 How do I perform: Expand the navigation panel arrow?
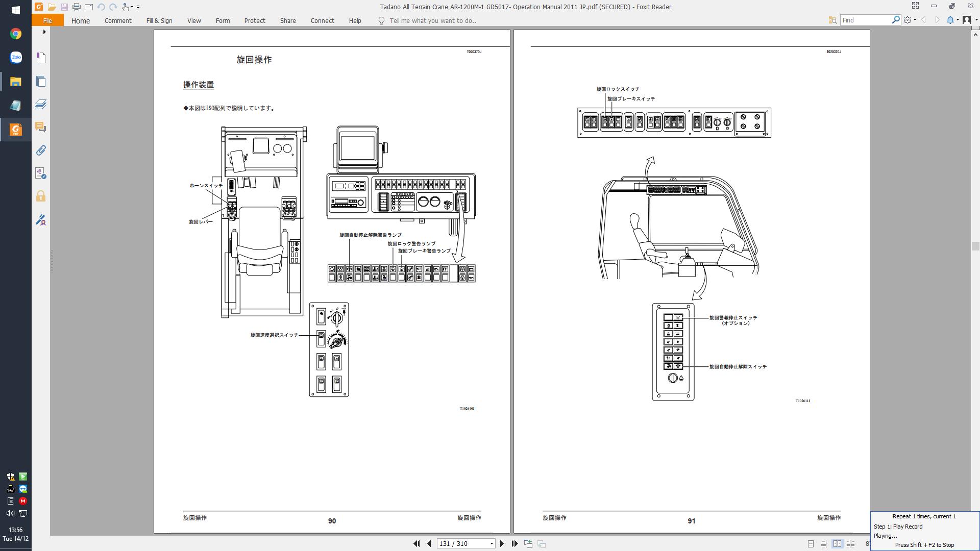(44, 32)
